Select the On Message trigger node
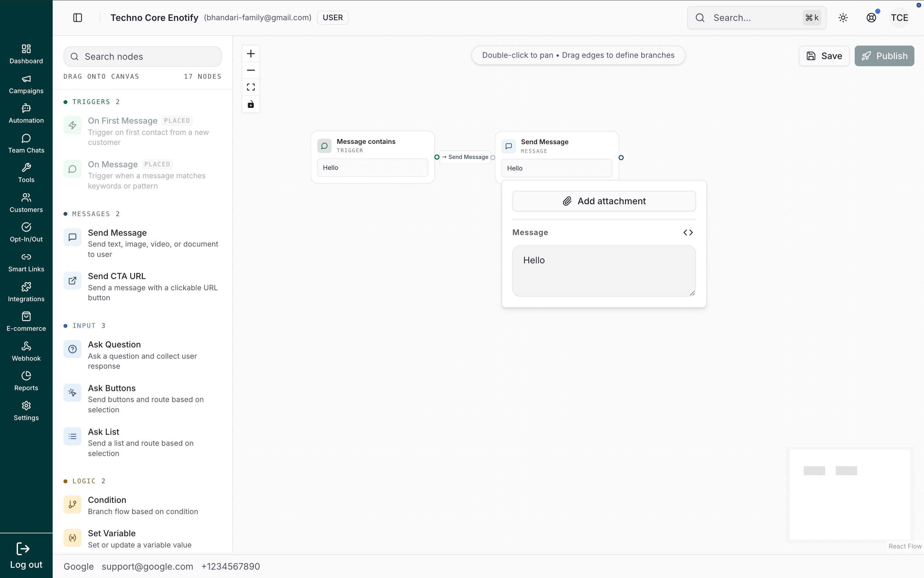The width and height of the screenshot is (924, 578). click(142, 175)
